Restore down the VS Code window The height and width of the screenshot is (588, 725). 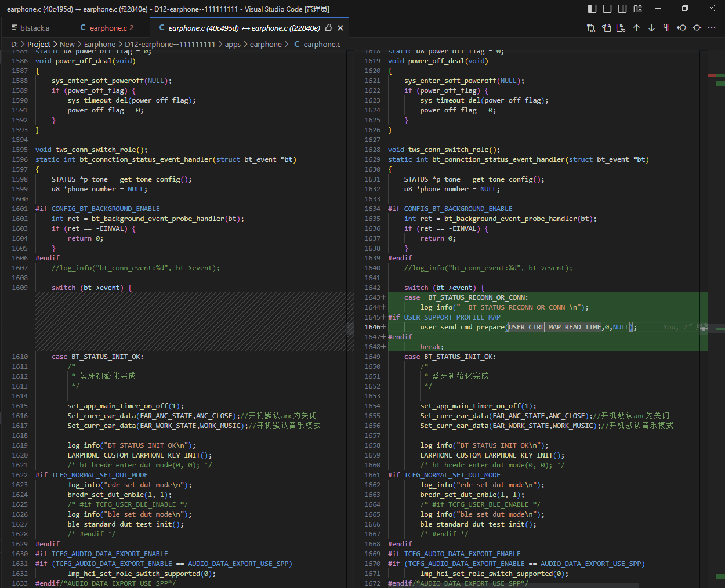pos(685,9)
